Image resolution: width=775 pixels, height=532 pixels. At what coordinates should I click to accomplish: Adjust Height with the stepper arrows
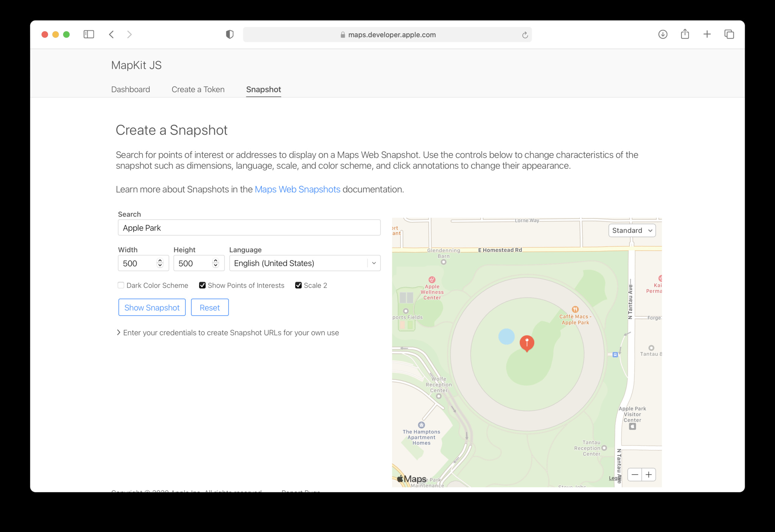[216, 263]
